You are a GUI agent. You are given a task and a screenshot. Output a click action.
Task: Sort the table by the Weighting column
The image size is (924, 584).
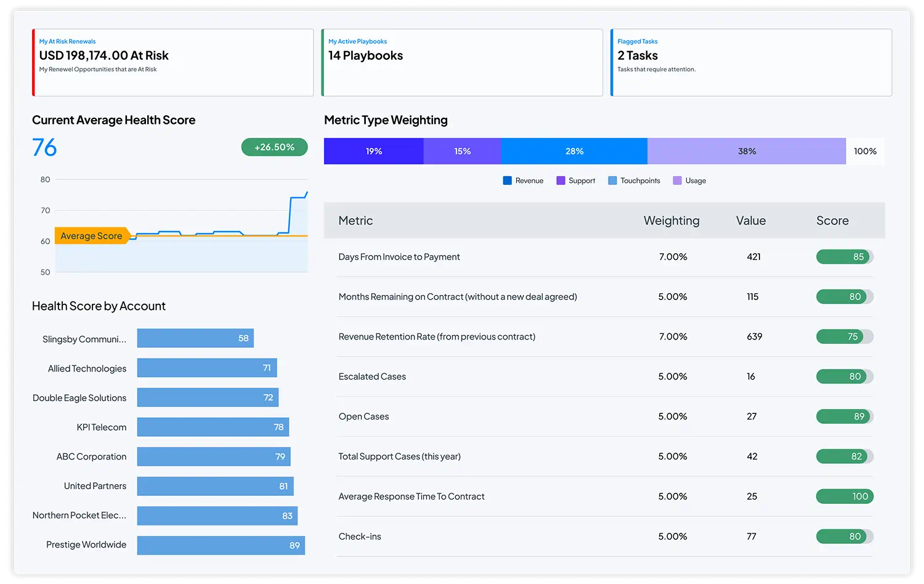pos(671,221)
